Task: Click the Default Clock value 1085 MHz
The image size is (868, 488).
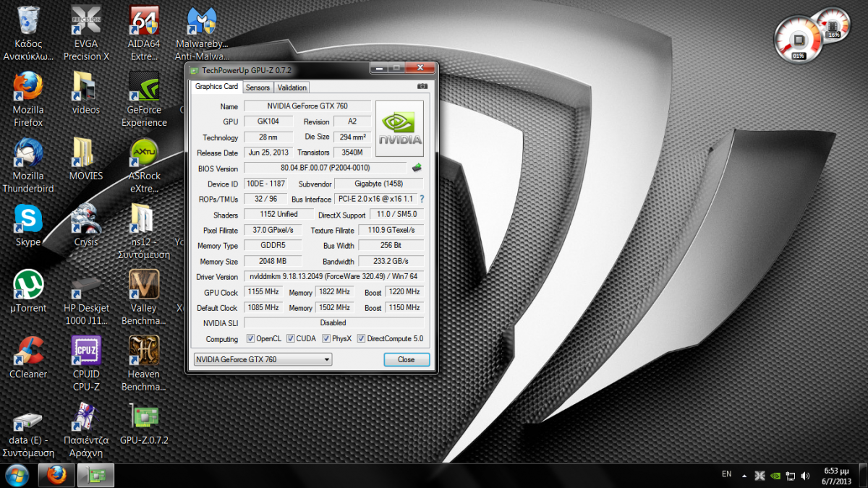Action: (263, 307)
